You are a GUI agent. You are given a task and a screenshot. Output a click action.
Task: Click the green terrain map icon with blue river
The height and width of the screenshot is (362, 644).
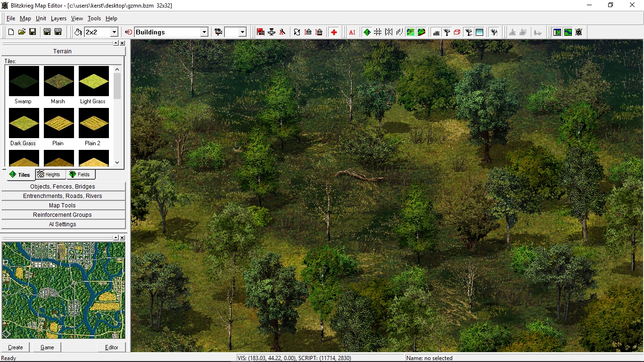coord(411,32)
